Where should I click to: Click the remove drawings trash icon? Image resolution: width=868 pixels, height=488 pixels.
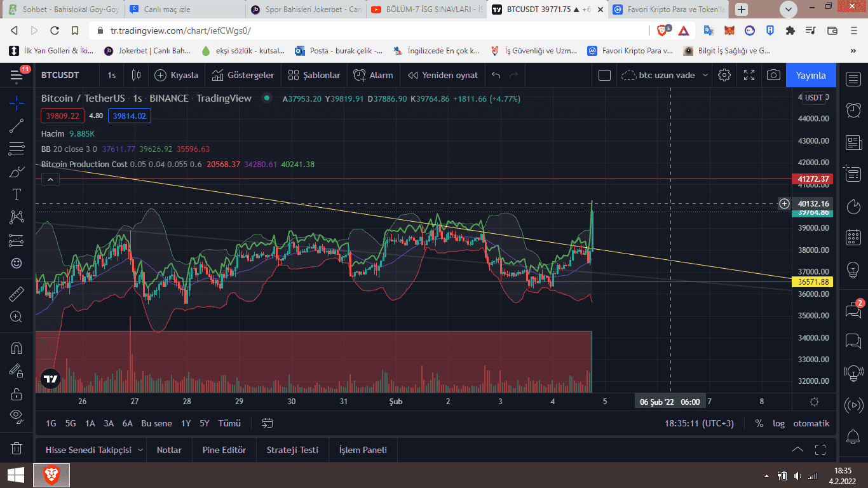pos(17,448)
